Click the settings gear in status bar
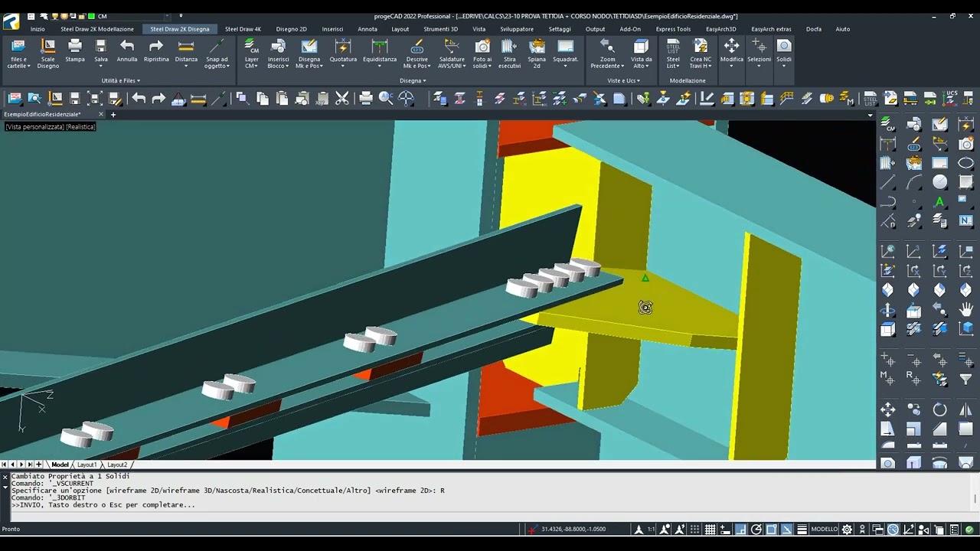The width and height of the screenshot is (980, 551). point(847,530)
